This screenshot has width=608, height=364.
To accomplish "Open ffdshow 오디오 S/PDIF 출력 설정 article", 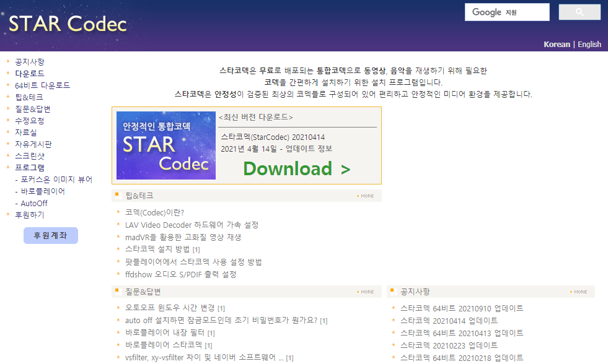I will (x=181, y=275).
